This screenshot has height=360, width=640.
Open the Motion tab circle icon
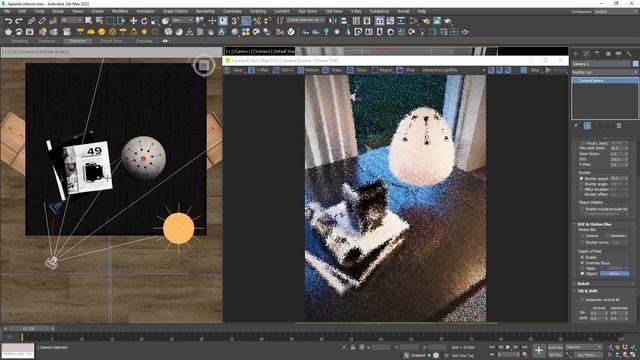point(608,53)
